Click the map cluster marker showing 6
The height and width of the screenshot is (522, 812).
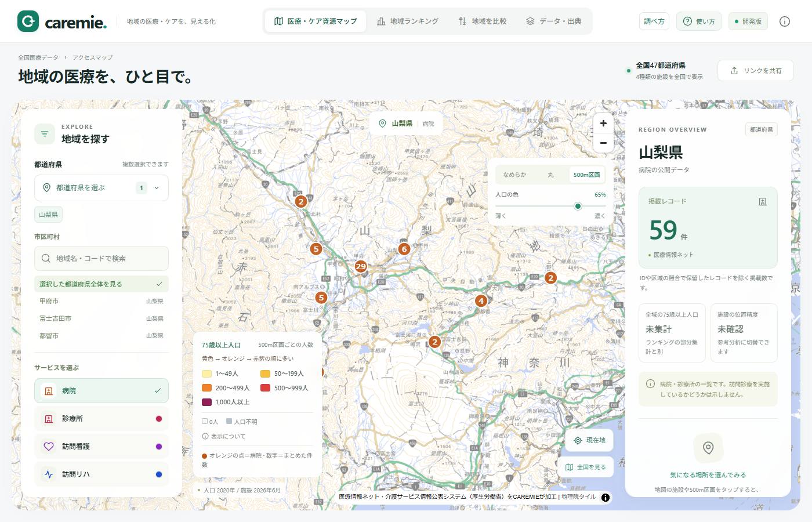coord(404,249)
